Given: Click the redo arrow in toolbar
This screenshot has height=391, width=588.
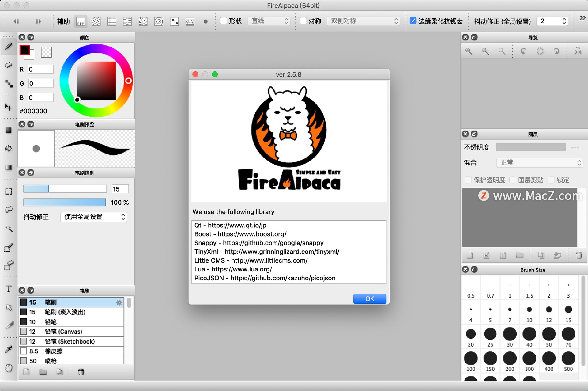Looking at the screenshot, I should coord(38,21).
